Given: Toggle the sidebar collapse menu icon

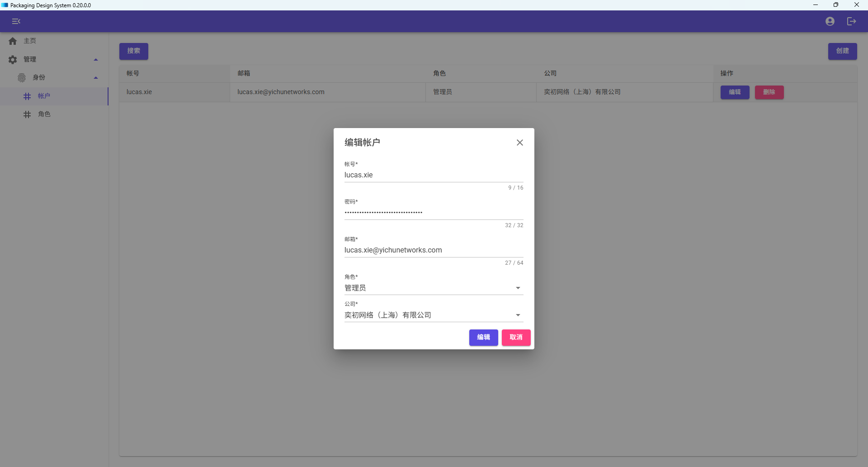Looking at the screenshot, I should pyautogui.click(x=16, y=21).
